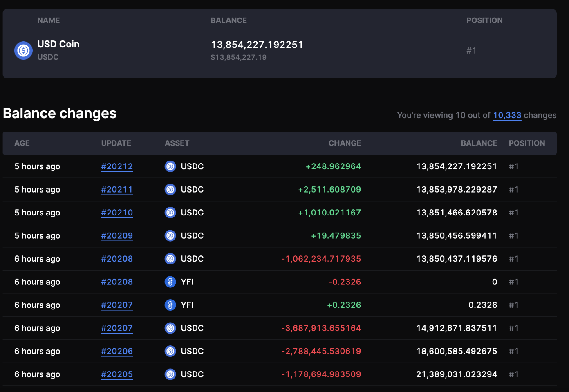Open update #20205 link
Viewport: 569px width, 392px height.
(117, 374)
